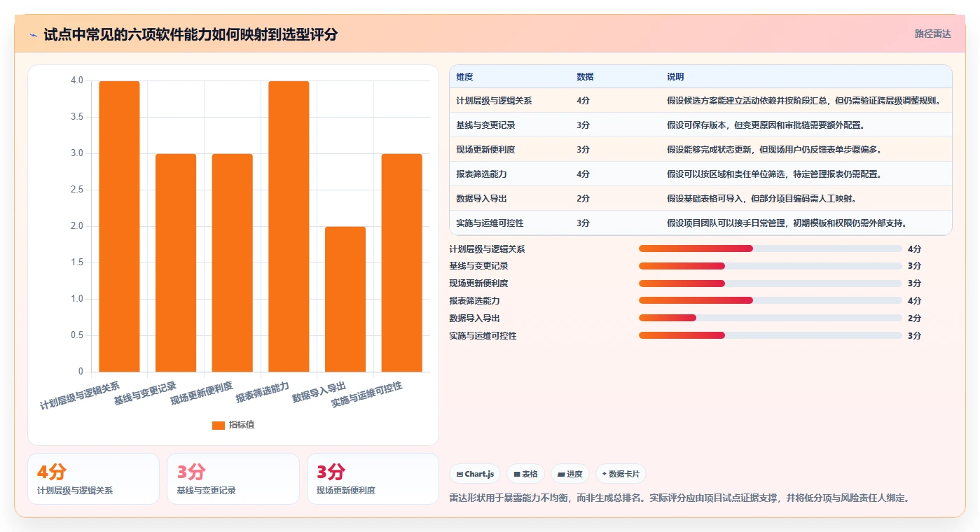Viewport: 980px width, 532px height.
Task: Click the 基线与变更记录 progress bar
Action: [771, 266]
